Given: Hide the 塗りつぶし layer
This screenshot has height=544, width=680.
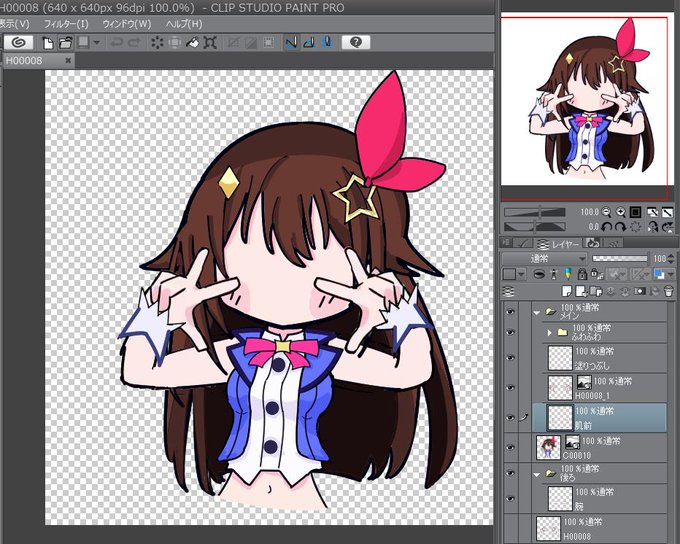Looking at the screenshot, I should point(510,358).
